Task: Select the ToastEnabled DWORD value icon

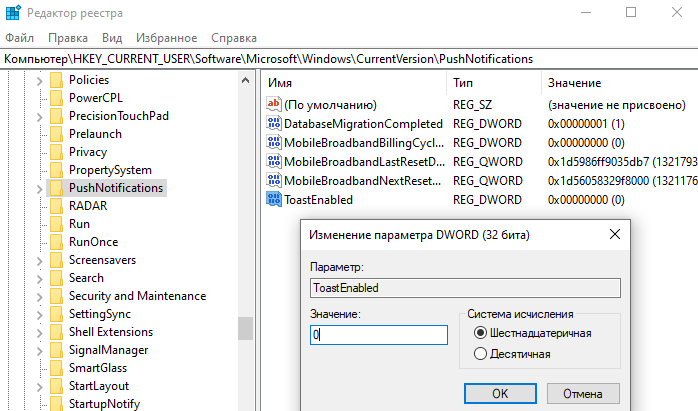Action: (274, 199)
